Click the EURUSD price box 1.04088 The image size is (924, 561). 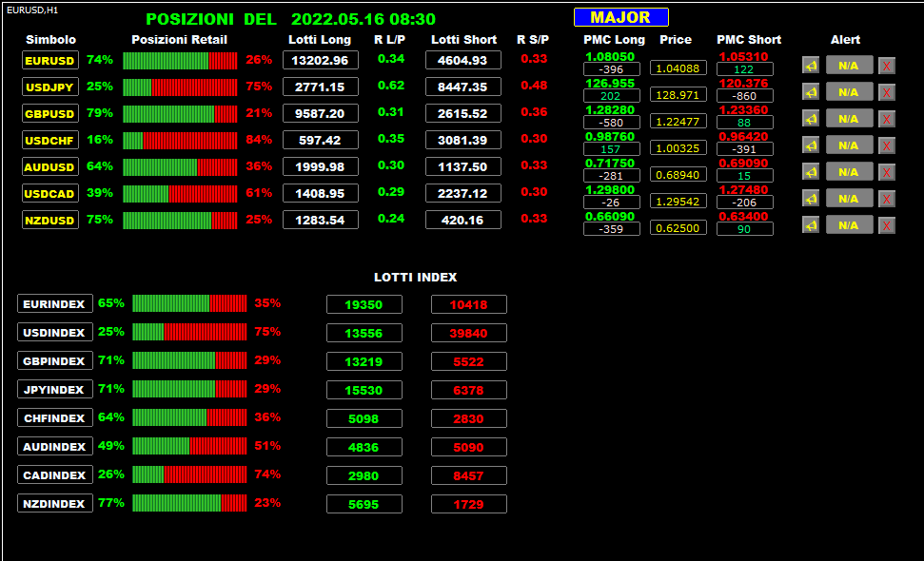pyautogui.click(x=678, y=68)
